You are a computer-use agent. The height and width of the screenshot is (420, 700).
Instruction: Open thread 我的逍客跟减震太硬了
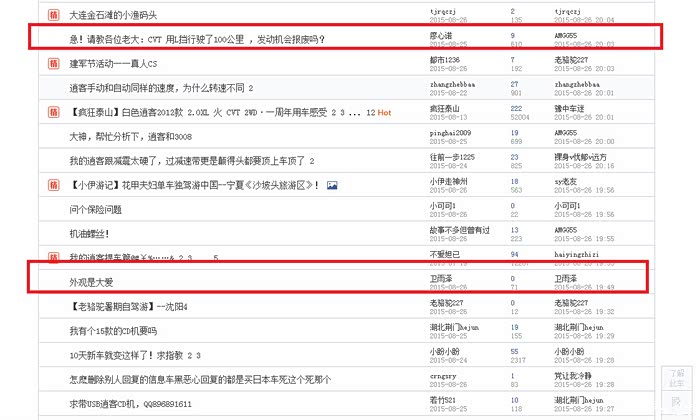(x=187, y=161)
